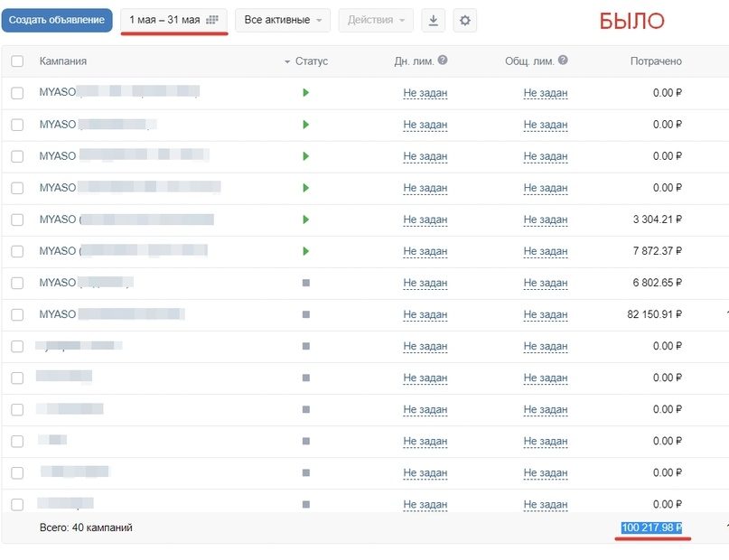Click the highlighted total 100 217.98 ₽
Viewport: 729px width, 560px height.
tap(652, 527)
